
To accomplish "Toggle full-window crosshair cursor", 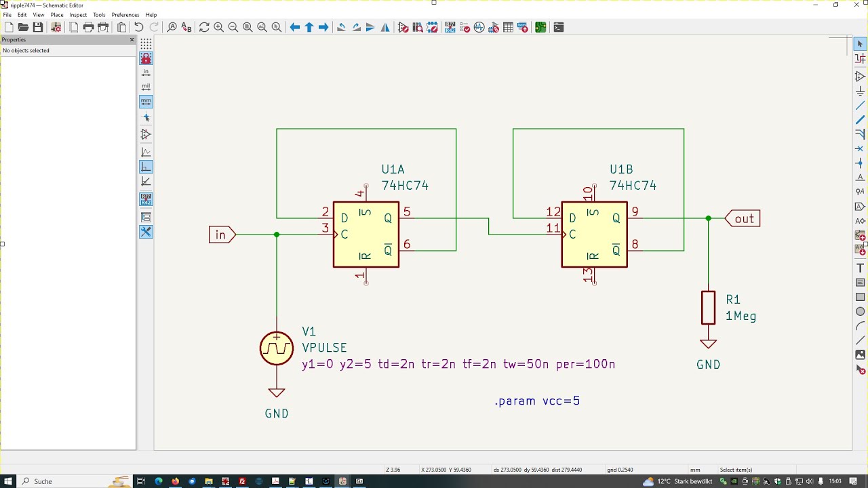I will (146, 118).
